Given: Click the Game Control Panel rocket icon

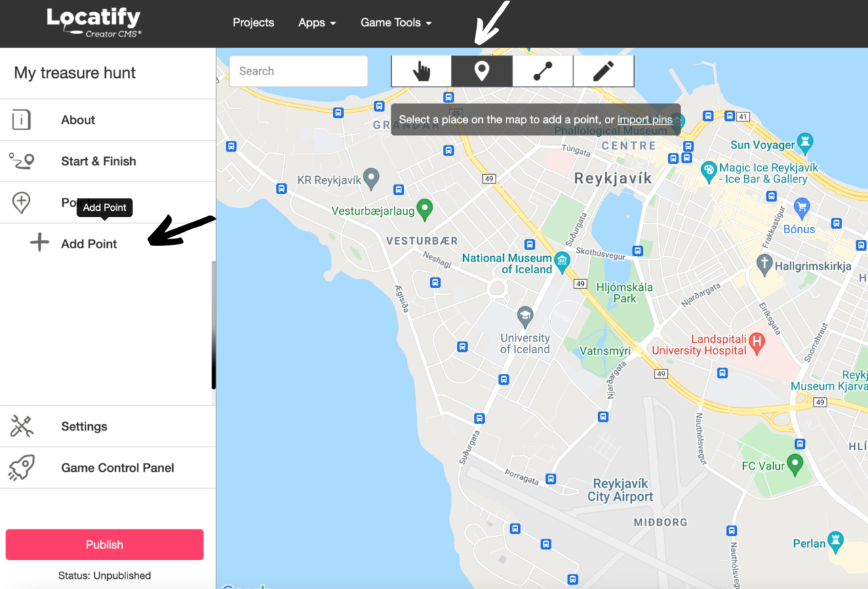Looking at the screenshot, I should (21, 468).
